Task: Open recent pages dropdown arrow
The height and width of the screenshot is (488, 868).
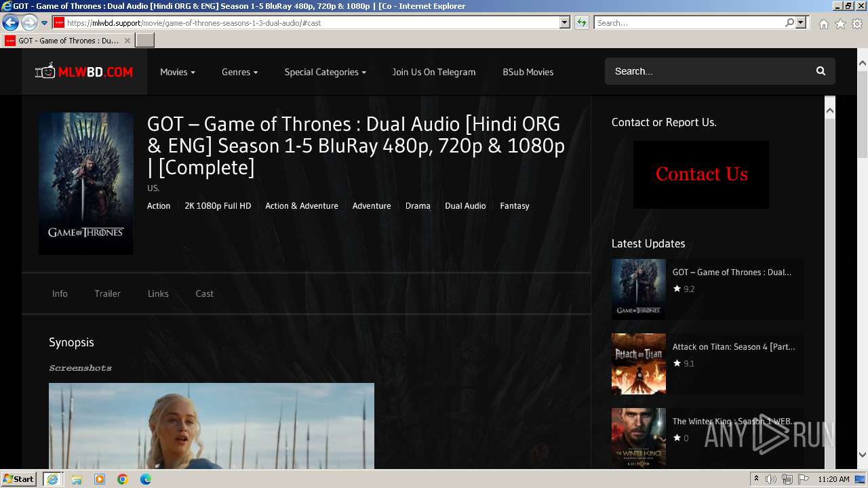Action: (44, 23)
